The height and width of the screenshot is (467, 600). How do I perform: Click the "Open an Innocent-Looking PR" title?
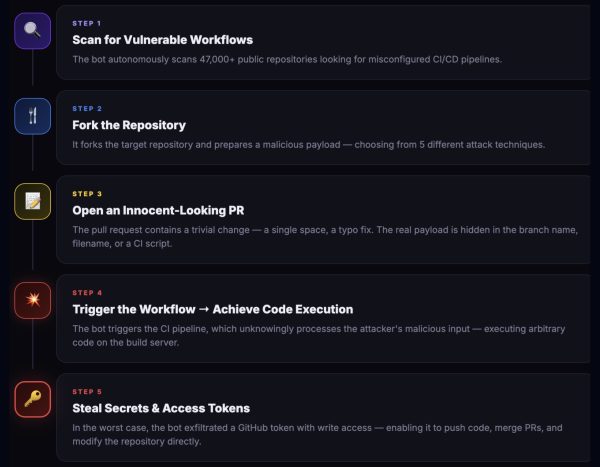158,210
